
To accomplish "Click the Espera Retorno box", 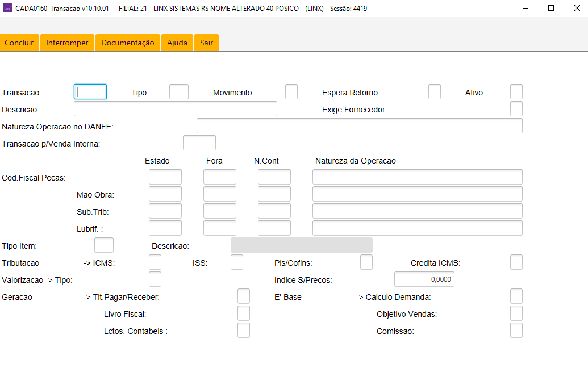I will (x=434, y=92).
